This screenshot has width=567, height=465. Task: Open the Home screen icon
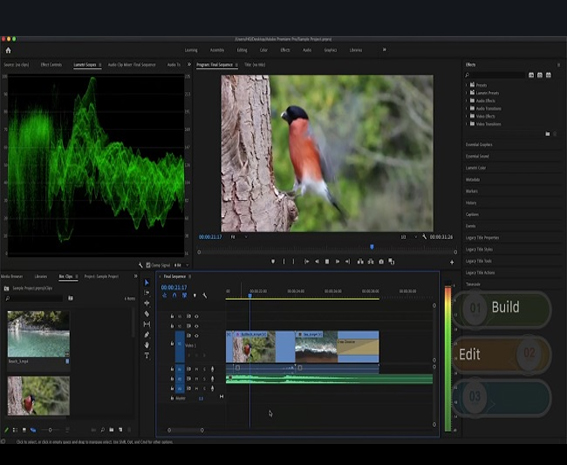click(x=8, y=50)
